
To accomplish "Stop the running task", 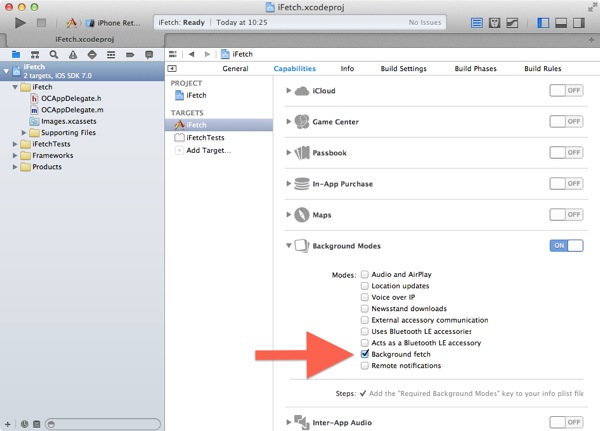I will pos(41,23).
